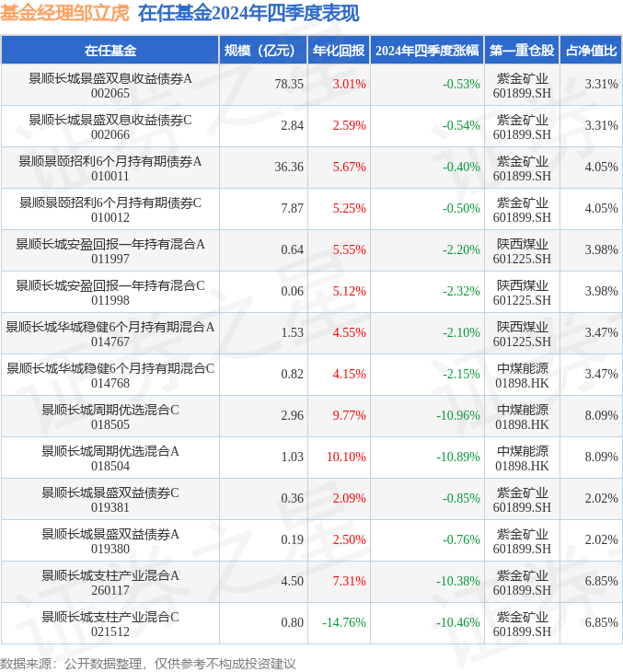
Task: Click quarterly change -0.54%
Action: pos(461,125)
